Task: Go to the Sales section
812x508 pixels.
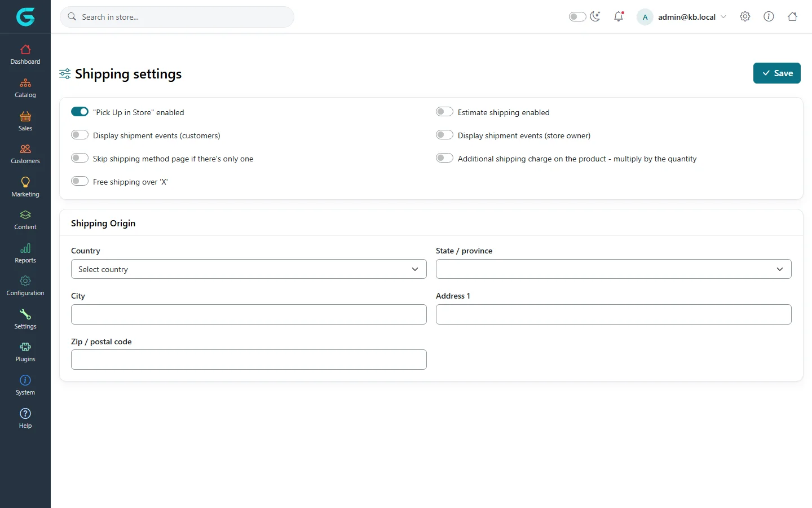Action: (25, 121)
